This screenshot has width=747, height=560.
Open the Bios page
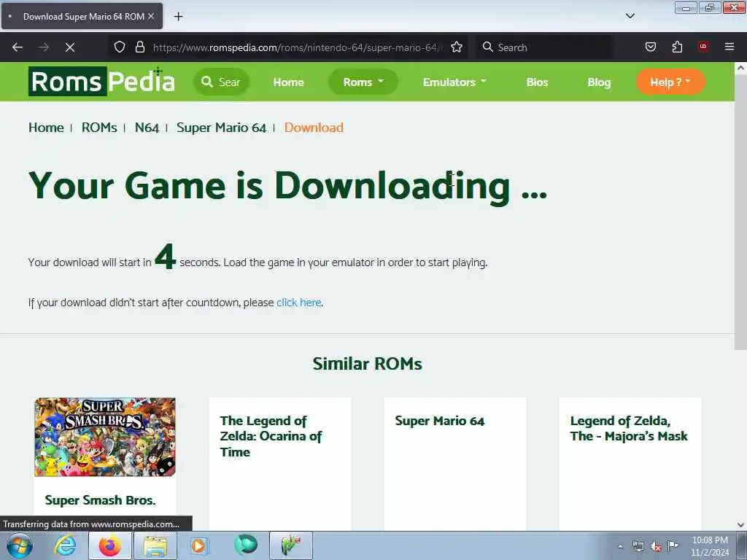(x=537, y=82)
